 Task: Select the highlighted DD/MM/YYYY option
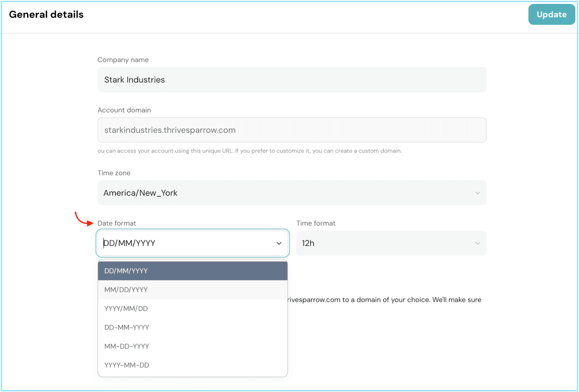(192, 271)
